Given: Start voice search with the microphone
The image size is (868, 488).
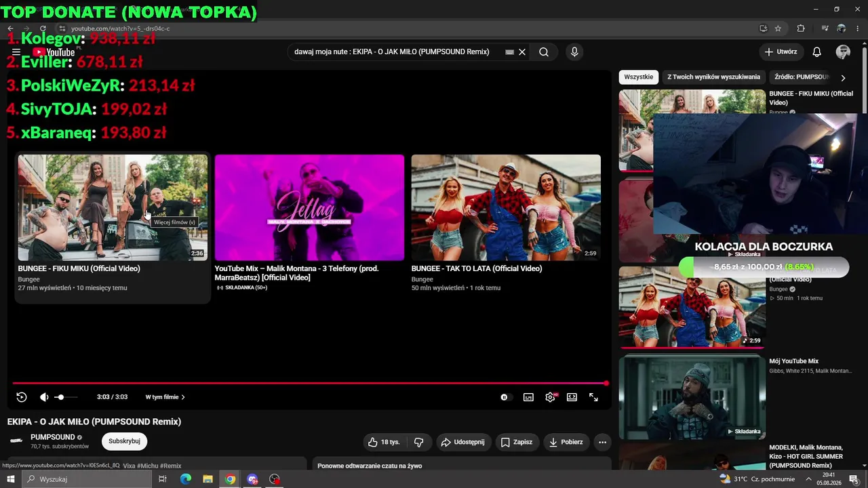Looking at the screenshot, I should [x=574, y=52].
